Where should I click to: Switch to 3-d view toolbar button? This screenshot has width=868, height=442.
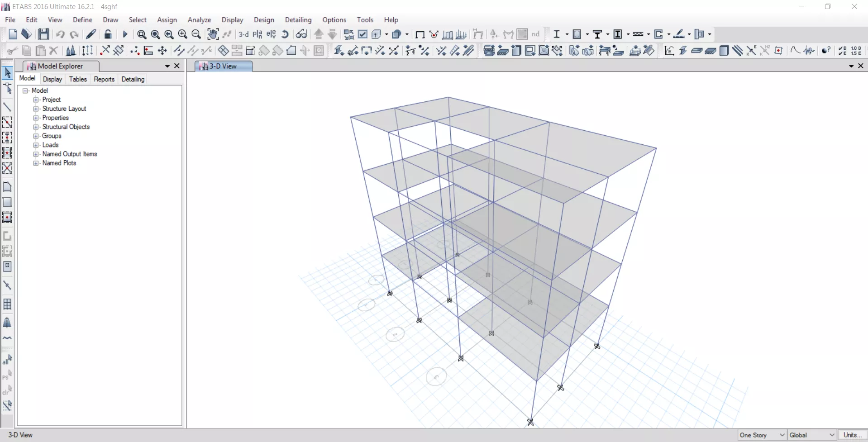tap(243, 34)
